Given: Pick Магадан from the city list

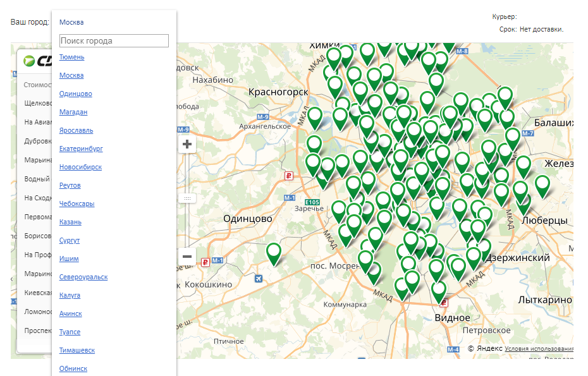Looking at the screenshot, I should [x=73, y=112].
